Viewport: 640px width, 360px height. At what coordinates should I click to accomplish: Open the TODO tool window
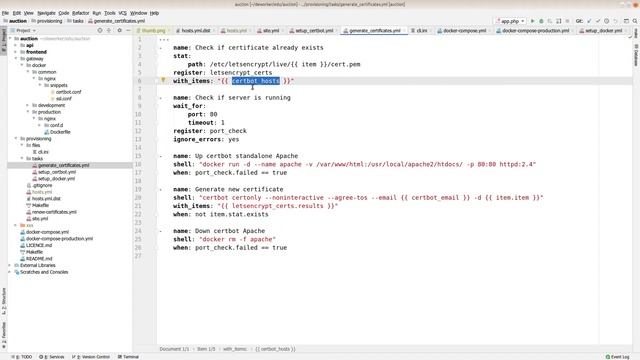[x=22, y=357]
